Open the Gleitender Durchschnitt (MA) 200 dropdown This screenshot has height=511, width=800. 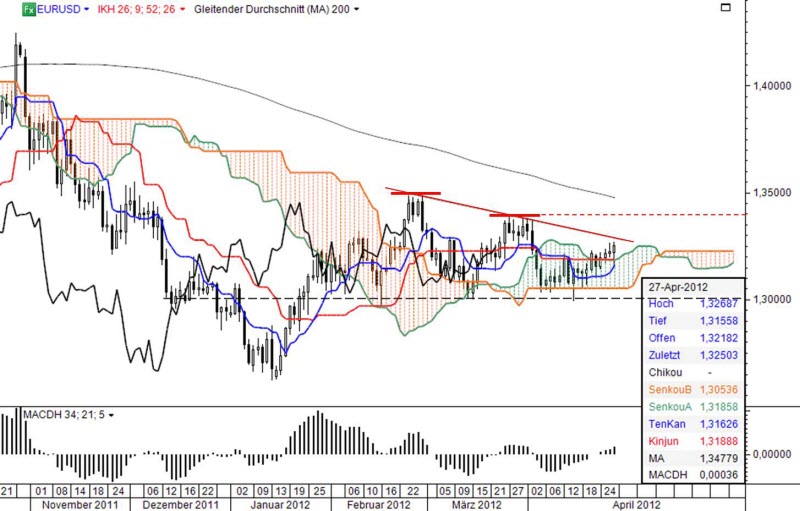pos(356,9)
